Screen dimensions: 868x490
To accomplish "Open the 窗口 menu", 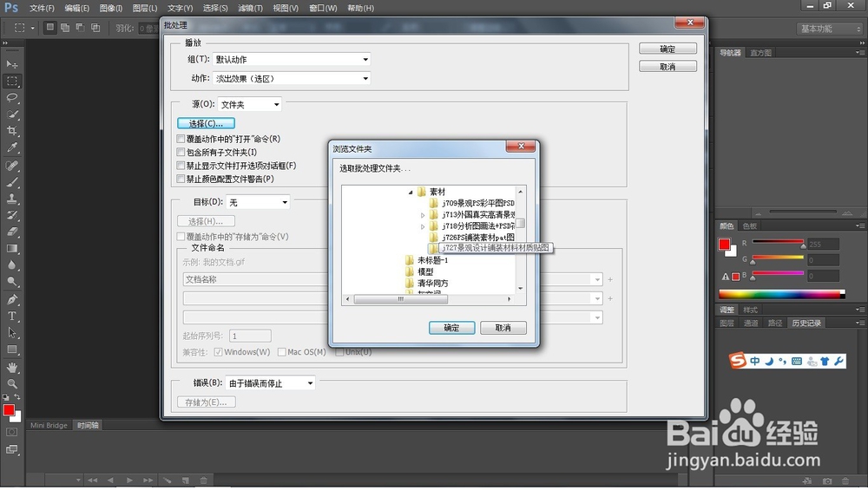I will point(323,9).
